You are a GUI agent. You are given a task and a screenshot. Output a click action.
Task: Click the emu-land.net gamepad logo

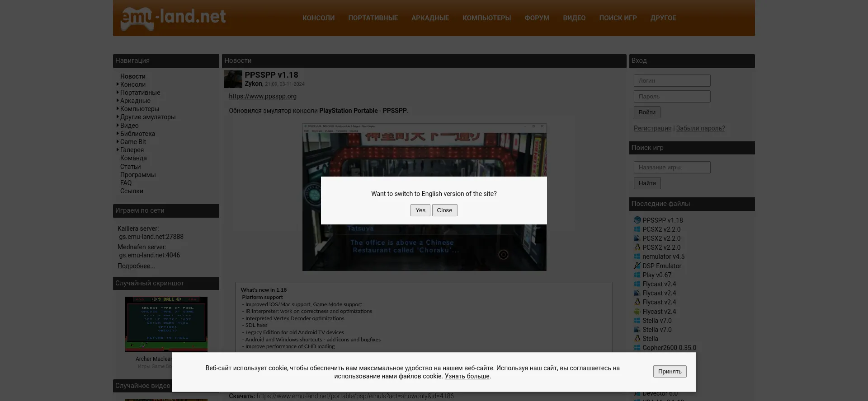coord(173,19)
